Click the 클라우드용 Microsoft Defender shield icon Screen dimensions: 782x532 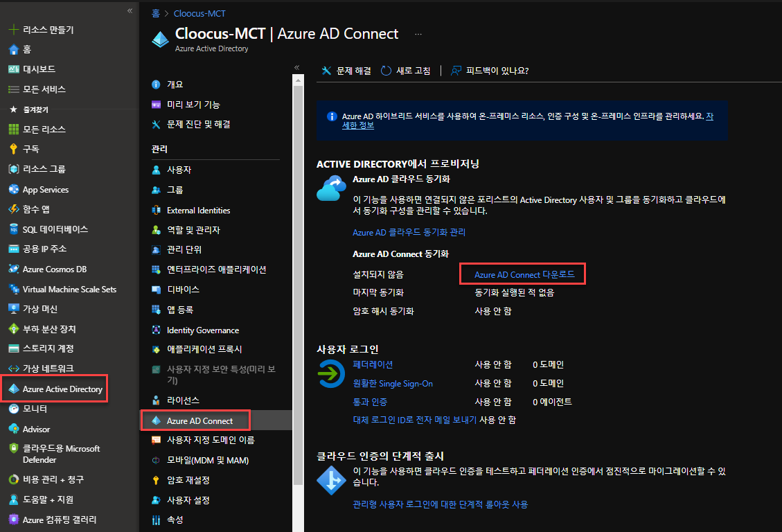tap(13, 448)
